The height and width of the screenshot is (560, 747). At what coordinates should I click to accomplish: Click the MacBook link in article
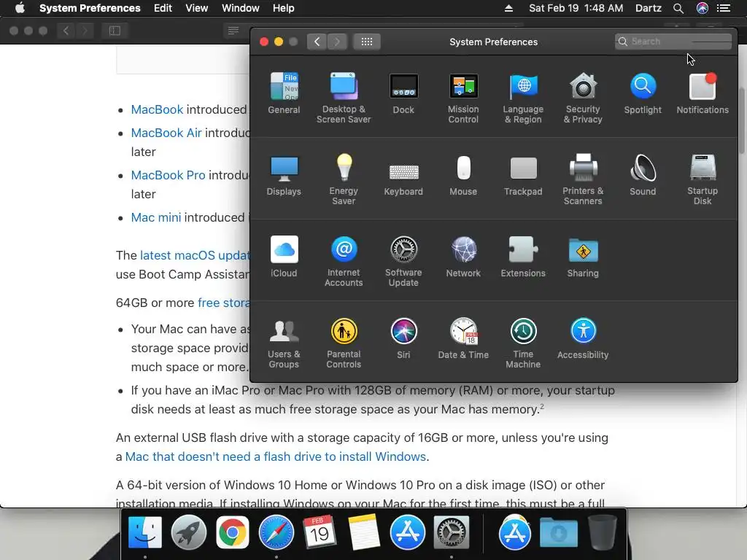click(158, 109)
